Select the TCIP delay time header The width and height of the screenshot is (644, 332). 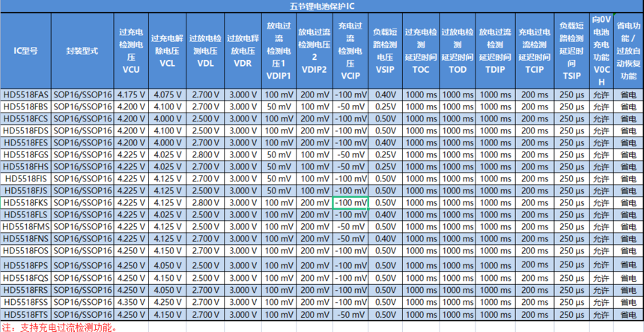(535, 51)
